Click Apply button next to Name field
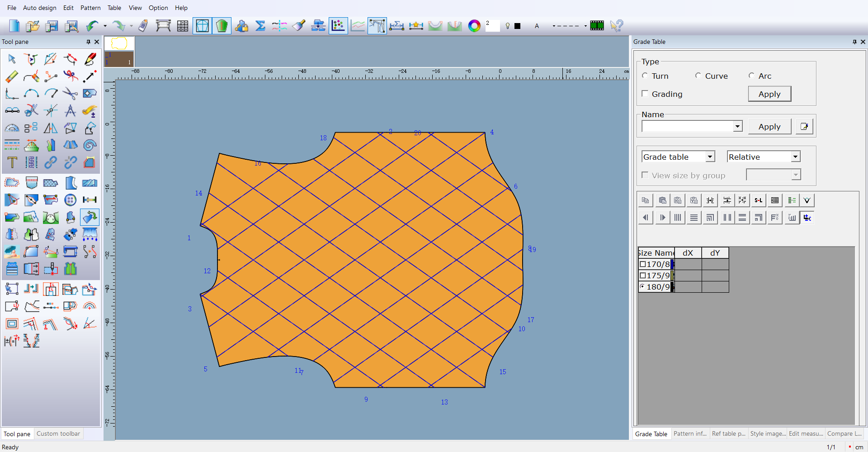 pyautogui.click(x=769, y=126)
